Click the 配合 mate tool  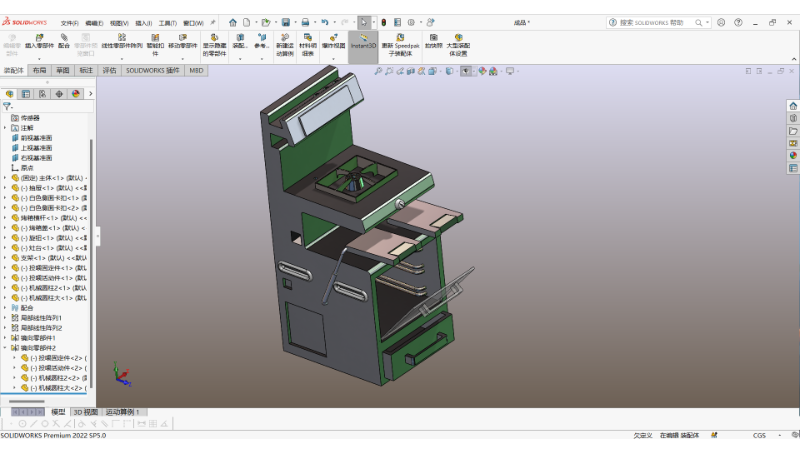[64, 41]
